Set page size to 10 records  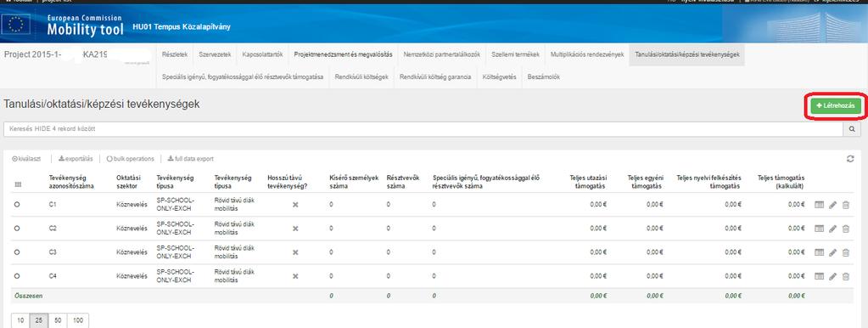click(20, 321)
